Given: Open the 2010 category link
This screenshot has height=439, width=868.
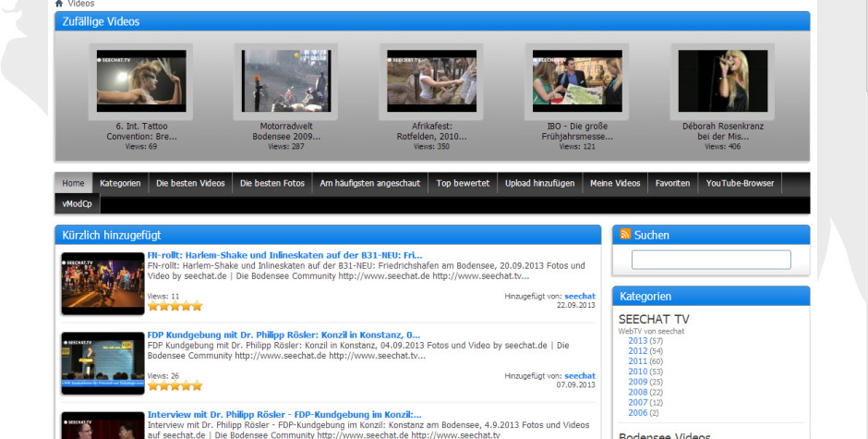Looking at the screenshot, I should [x=638, y=372].
